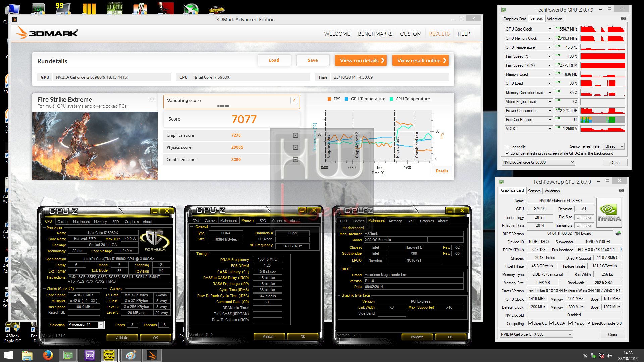644x362 pixels.
Task: Open Bus Interface question mark help
Action: (x=621, y=250)
